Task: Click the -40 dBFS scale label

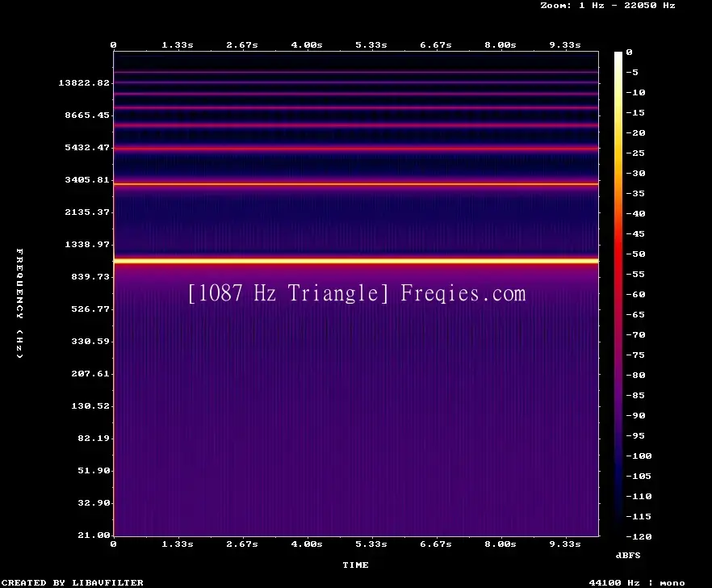Action: tap(635, 213)
